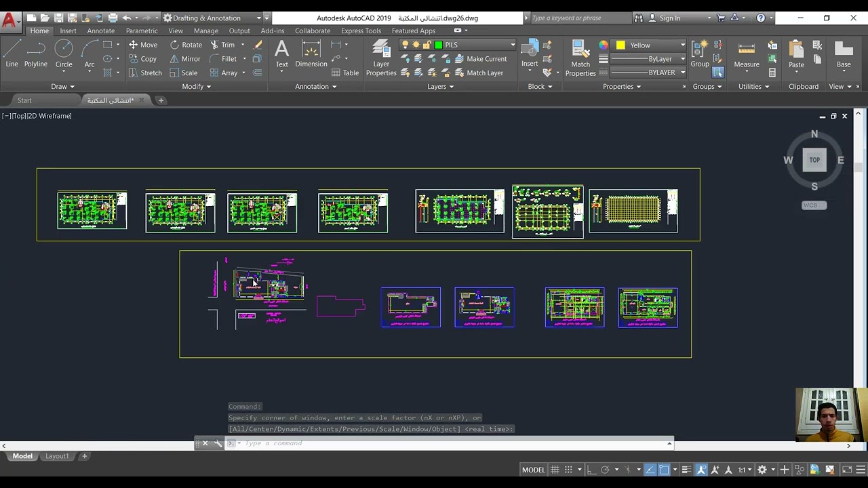Add a new layout with plus button
868x488 pixels.
(x=85, y=456)
